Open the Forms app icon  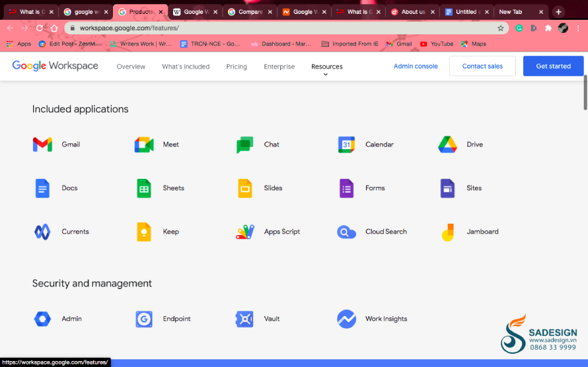346,188
